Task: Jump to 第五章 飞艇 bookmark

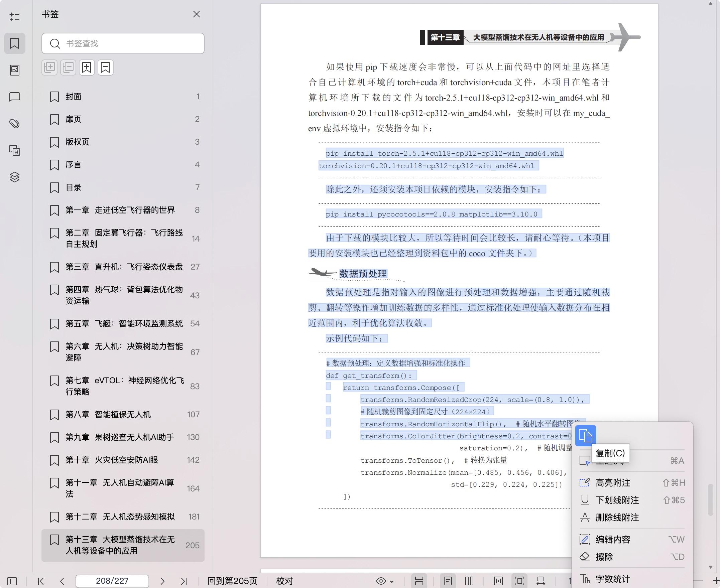Action: (x=123, y=323)
